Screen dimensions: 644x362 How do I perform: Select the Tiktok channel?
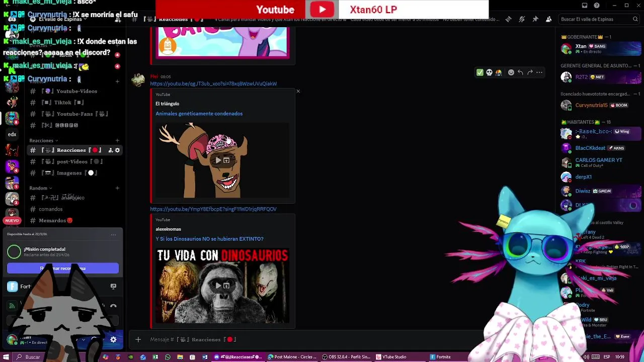pos(74,103)
